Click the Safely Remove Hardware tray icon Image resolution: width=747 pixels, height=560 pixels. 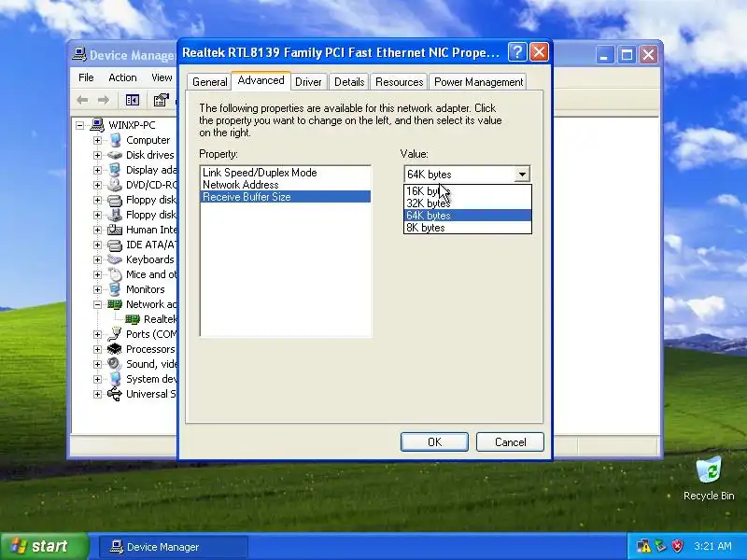660,546
